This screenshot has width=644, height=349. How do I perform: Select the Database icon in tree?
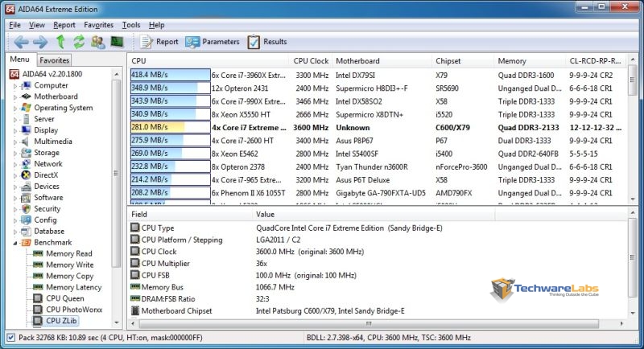27,231
